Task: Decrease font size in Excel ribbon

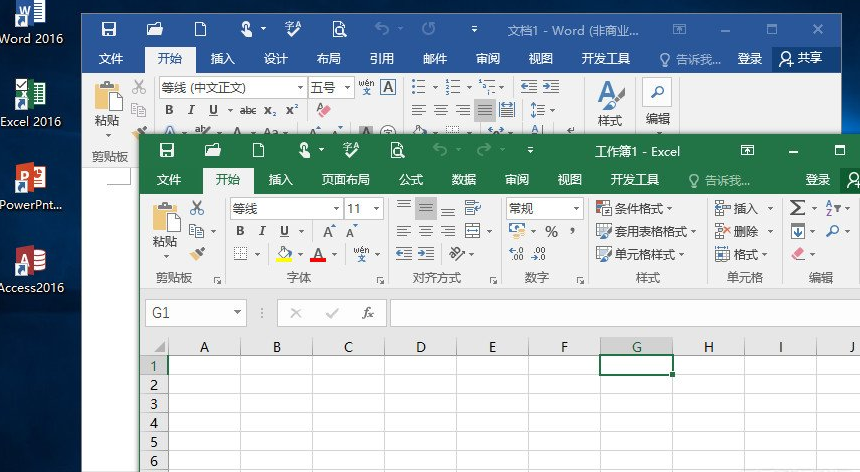Action: point(351,231)
